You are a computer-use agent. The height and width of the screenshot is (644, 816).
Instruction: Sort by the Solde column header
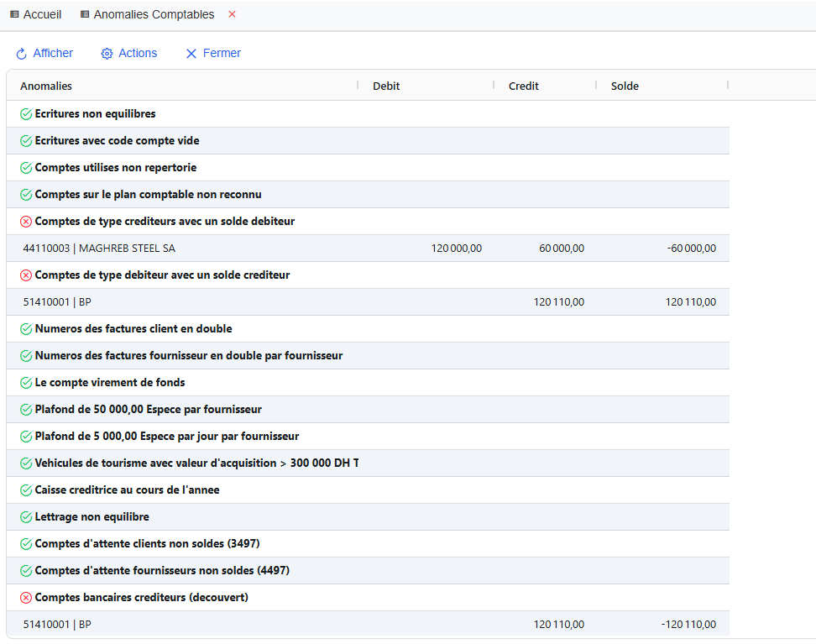tap(625, 86)
